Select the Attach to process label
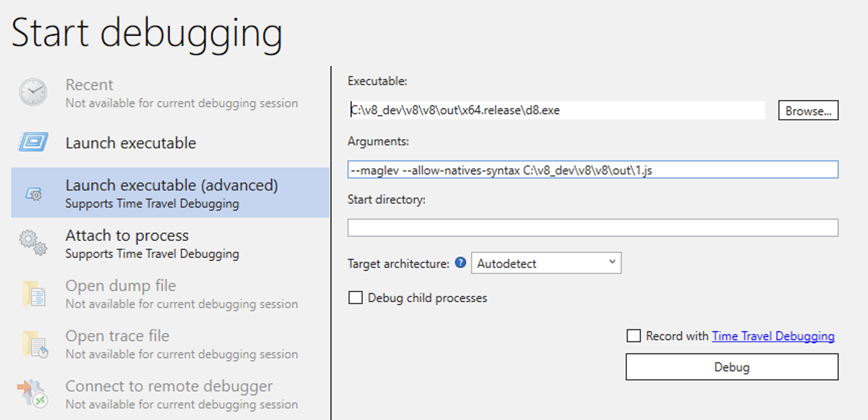Viewport: 868px width, 420px height. click(127, 236)
